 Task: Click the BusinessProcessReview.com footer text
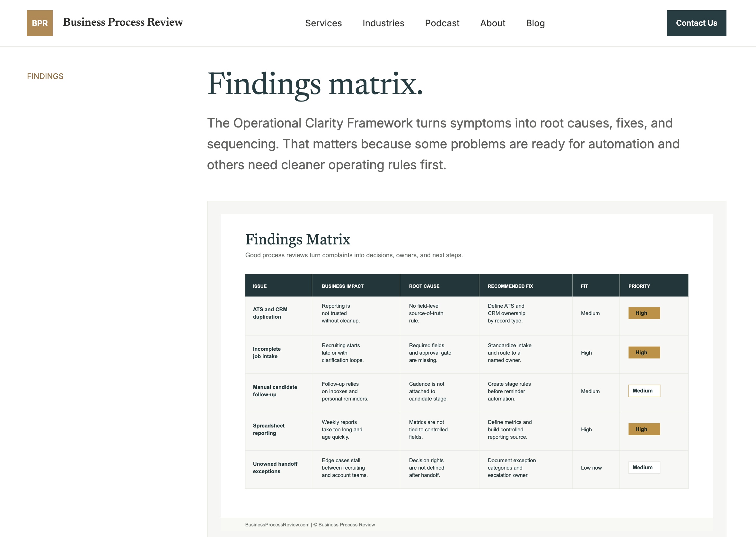pyautogui.click(x=310, y=525)
